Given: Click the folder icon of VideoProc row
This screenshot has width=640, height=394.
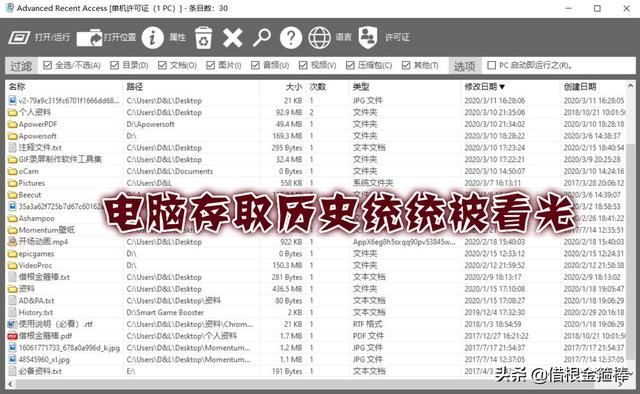Looking at the screenshot, I should pos(12,265).
